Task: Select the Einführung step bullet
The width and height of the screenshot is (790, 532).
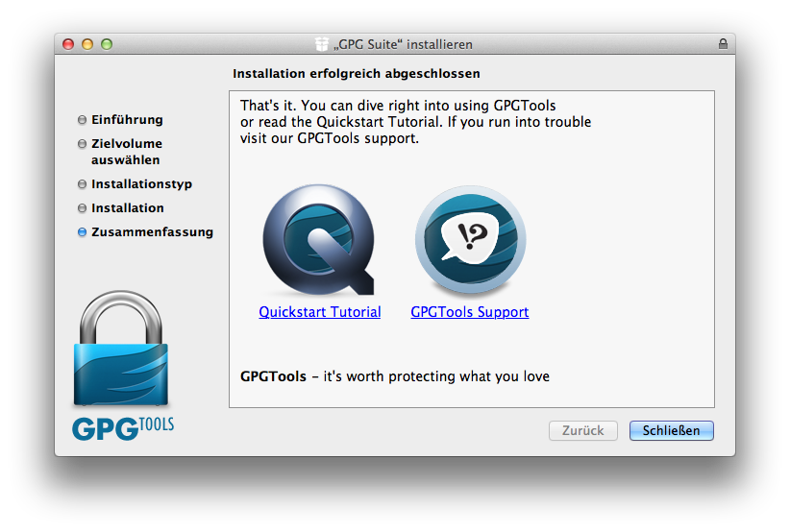Action: click(82, 120)
